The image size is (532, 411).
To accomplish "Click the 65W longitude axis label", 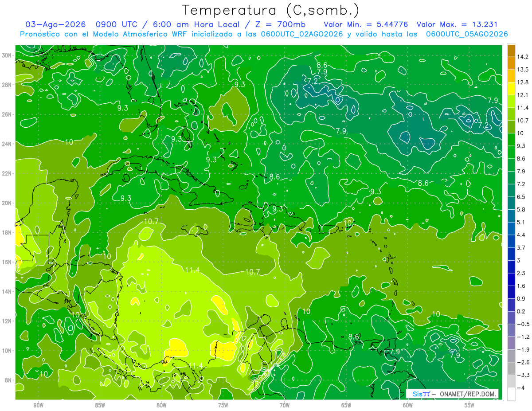I will 346,405.
